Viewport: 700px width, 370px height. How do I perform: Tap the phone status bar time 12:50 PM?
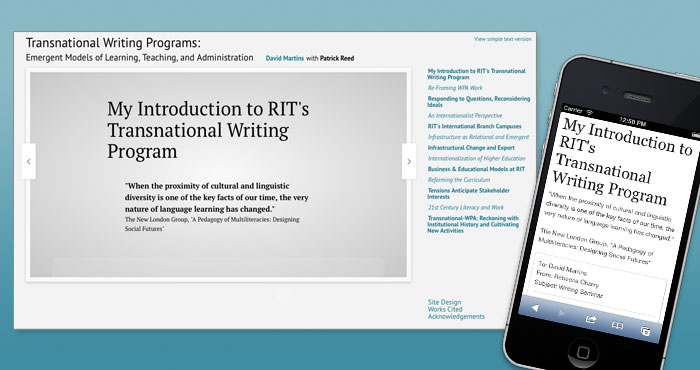(633, 122)
